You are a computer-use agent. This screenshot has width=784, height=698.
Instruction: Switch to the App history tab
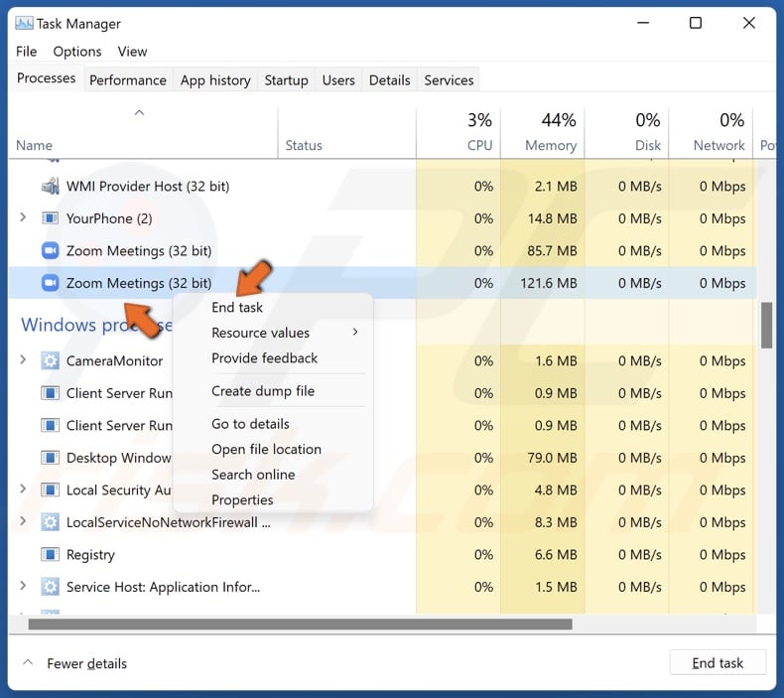[215, 80]
